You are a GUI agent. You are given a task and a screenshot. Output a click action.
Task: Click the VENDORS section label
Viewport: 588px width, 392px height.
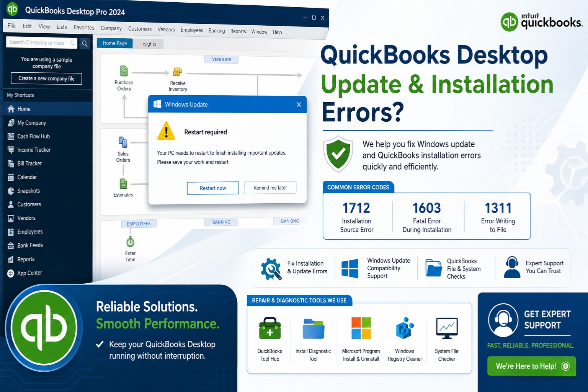(x=222, y=59)
